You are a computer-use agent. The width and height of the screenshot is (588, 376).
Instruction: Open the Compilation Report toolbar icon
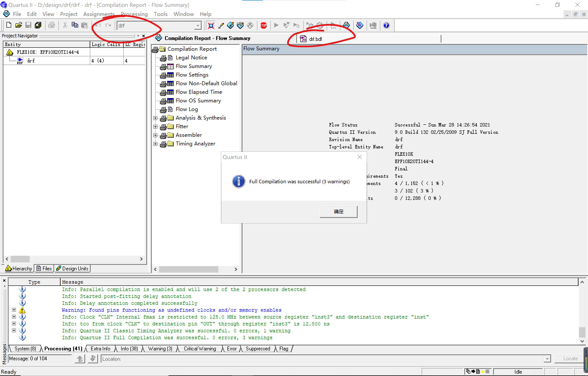point(346,25)
